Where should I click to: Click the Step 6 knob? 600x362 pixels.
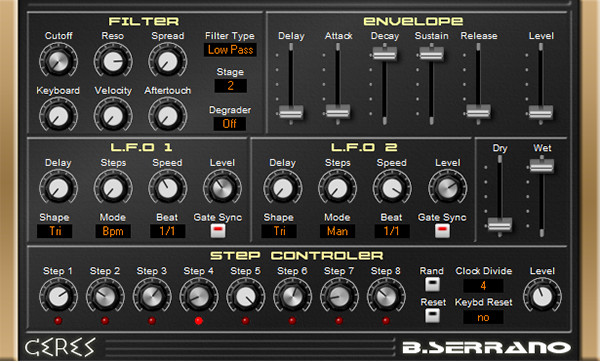292,296
